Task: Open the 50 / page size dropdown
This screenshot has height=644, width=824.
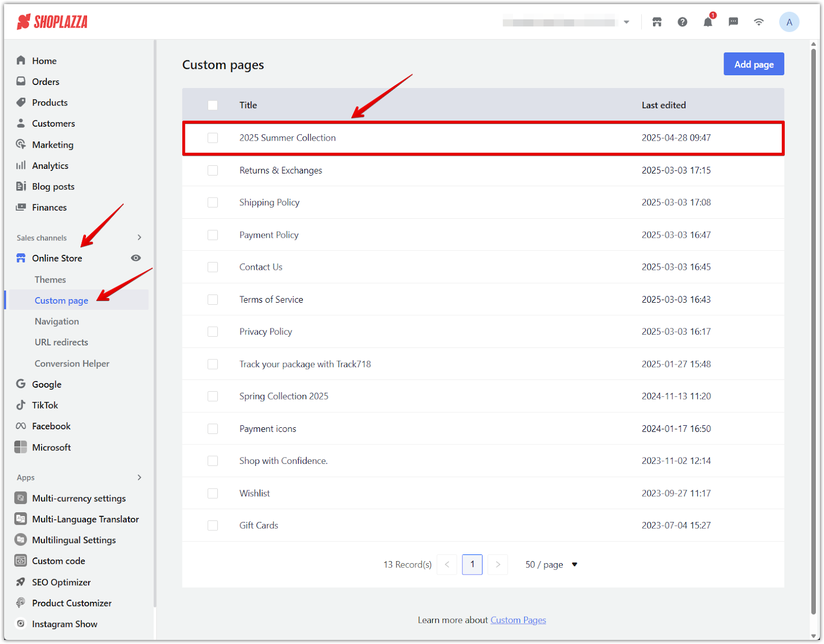Action: [x=551, y=565]
